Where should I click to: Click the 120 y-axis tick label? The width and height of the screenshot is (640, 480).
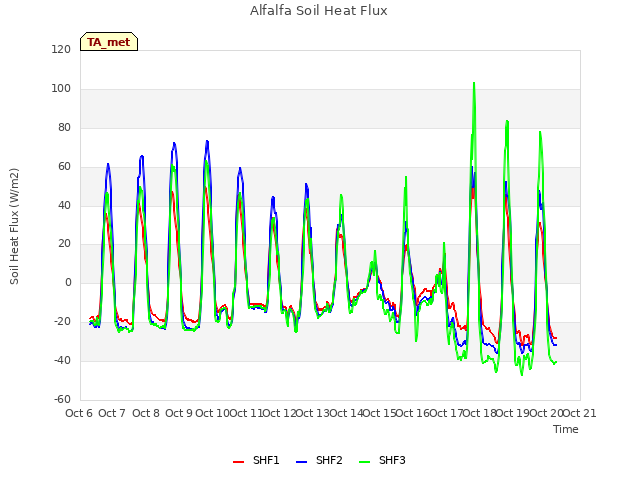point(61,50)
